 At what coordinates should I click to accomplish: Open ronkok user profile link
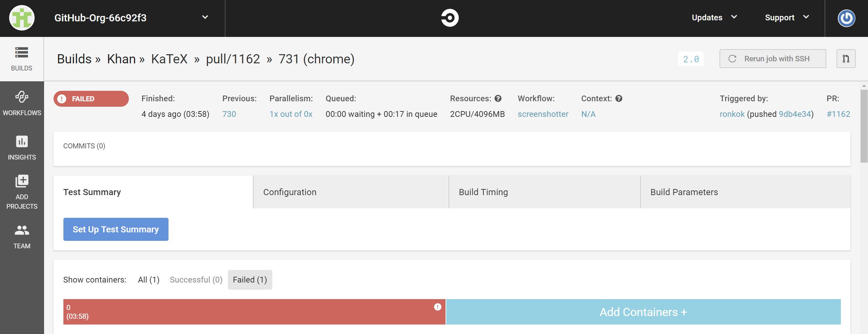(732, 114)
